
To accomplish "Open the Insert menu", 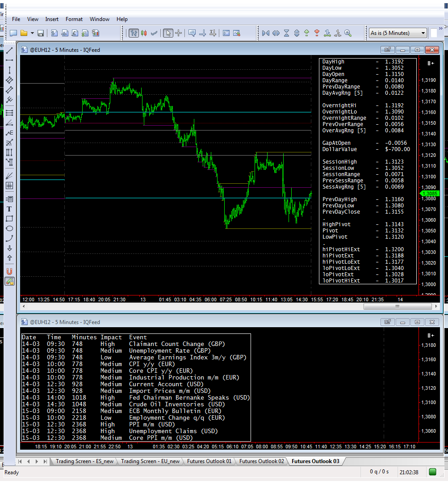I will click(52, 19).
